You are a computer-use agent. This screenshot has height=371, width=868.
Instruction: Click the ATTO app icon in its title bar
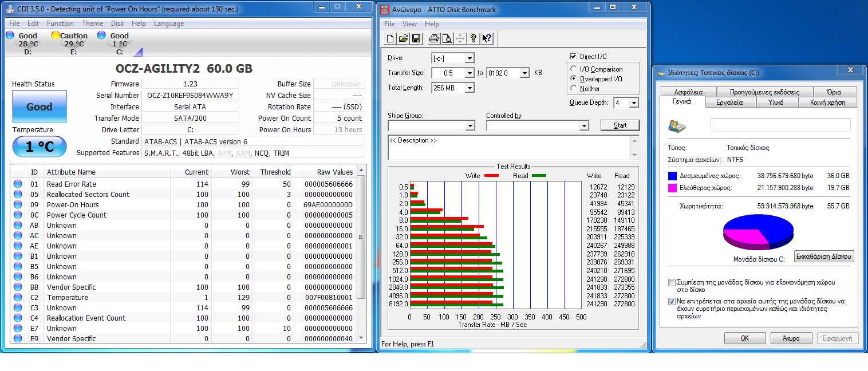[x=384, y=9]
